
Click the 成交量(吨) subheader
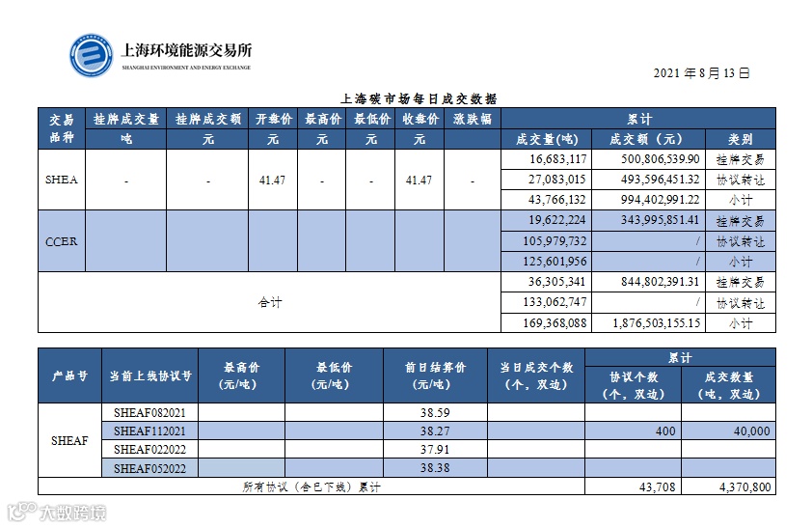pyautogui.click(x=547, y=139)
